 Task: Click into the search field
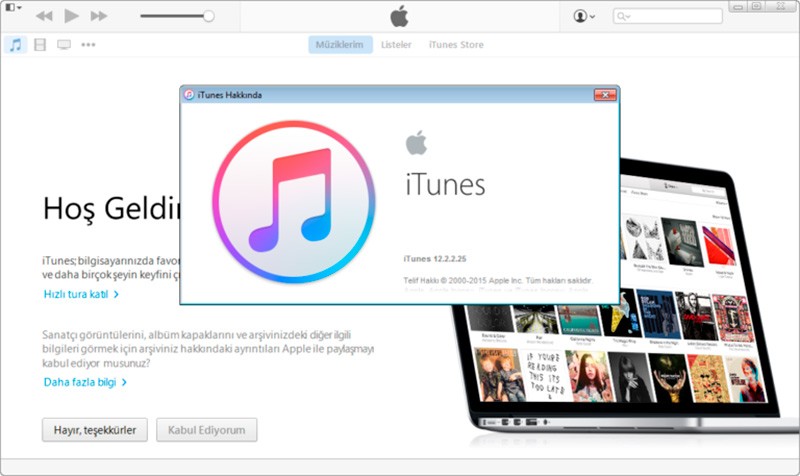point(667,16)
